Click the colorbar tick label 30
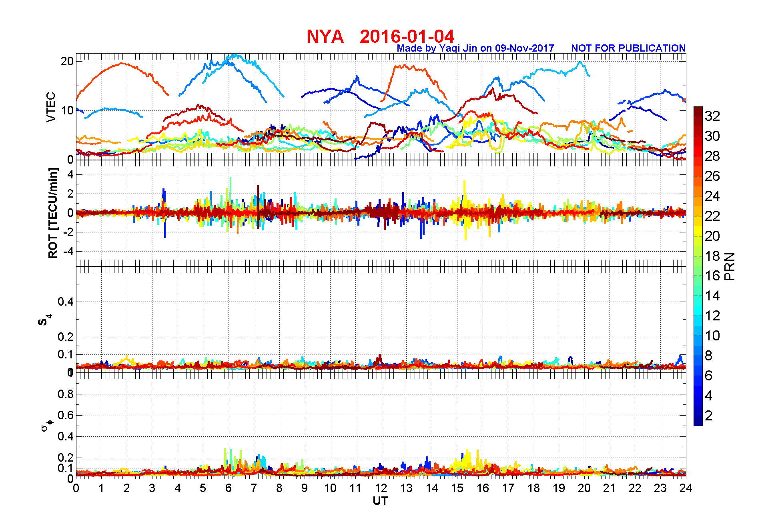The image size is (762, 532). tap(712, 136)
